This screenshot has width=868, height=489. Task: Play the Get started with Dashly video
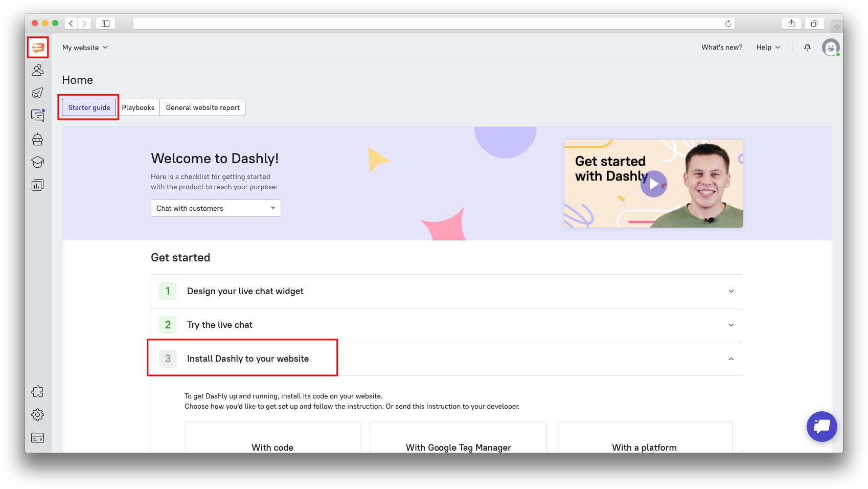[654, 184]
